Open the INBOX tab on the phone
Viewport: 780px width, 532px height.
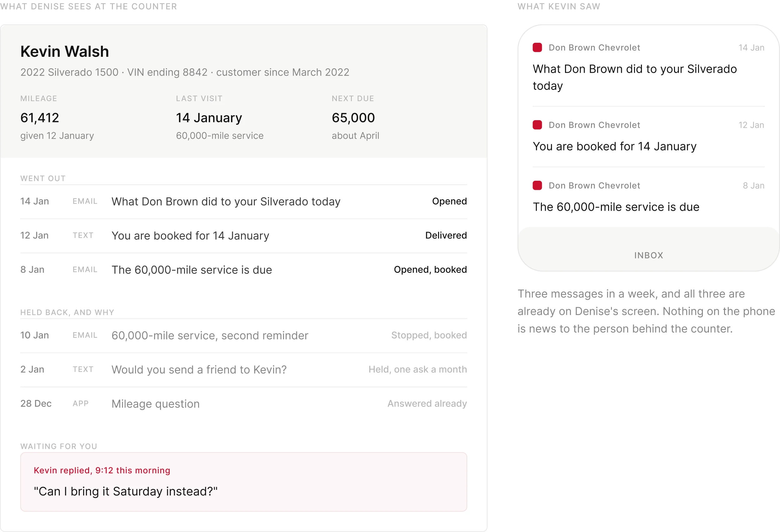[648, 255]
